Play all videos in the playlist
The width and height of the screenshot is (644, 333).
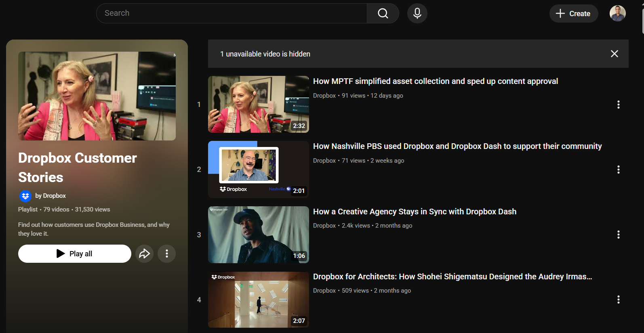point(75,253)
